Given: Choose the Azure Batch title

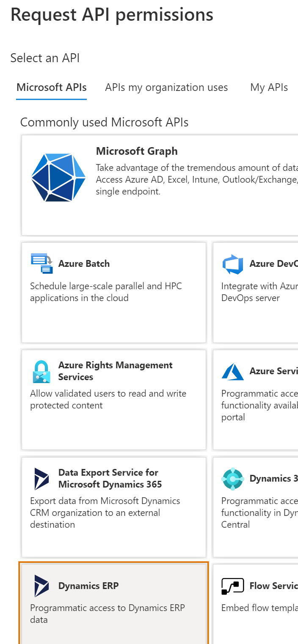Looking at the screenshot, I should (84, 263).
